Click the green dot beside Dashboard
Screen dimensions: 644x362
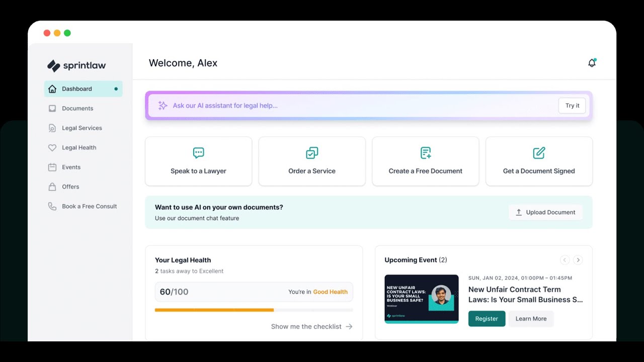pyautogui.click(x=116, y=89)
